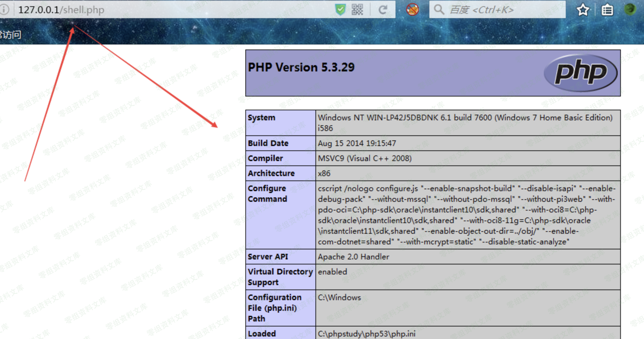Screen dimensions: 644x339
Task: Click the PHP Version 5.3.29 heading
Action: click(301, 67)
